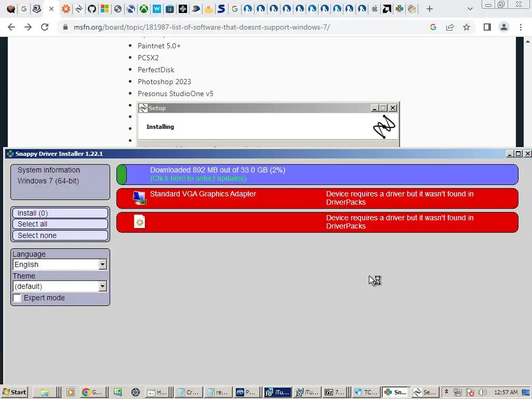Screen dimensions: 532x399
Task: Click the green download progress indicator
Action: coord(122,175)
